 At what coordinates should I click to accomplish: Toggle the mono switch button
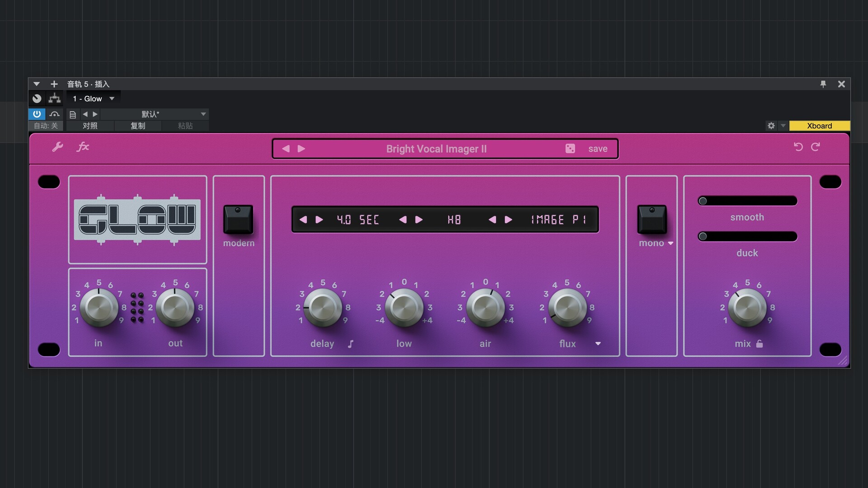[x=651, y=219]
